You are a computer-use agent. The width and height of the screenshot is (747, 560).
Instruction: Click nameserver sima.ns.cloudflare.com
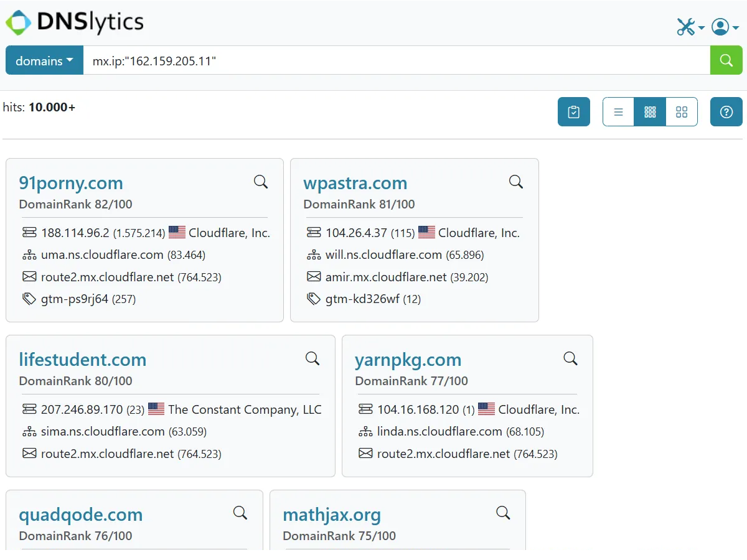pyautogui.click(x=103, y=431)
